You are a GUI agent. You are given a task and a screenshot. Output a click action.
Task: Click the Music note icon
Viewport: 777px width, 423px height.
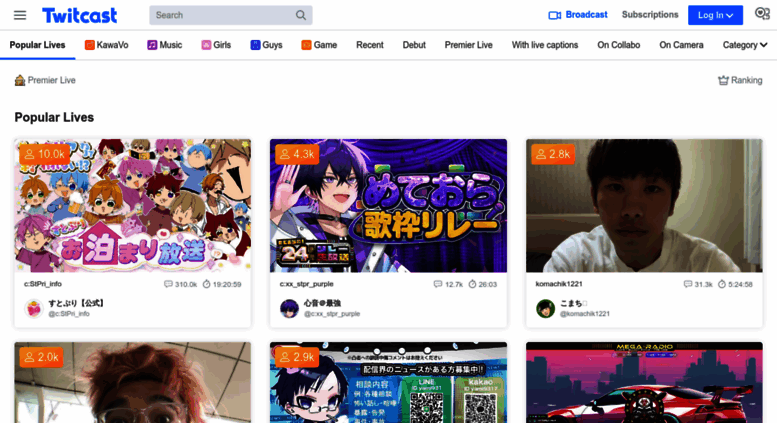click(152, 45)
